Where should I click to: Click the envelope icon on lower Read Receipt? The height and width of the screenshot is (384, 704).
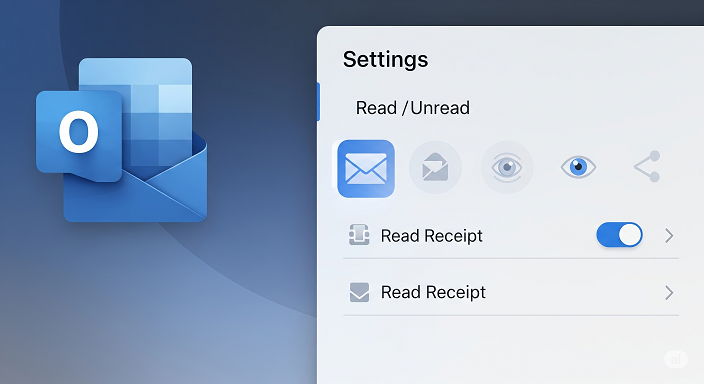359,292
